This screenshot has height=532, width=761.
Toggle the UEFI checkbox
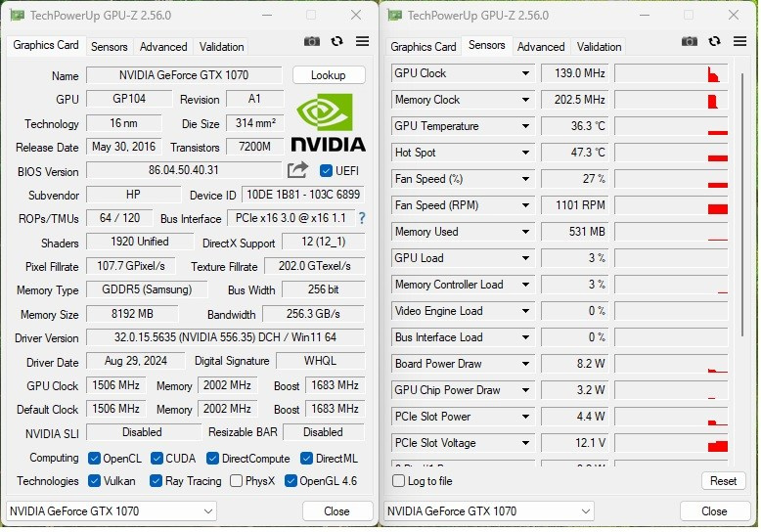tap(326, 171)
